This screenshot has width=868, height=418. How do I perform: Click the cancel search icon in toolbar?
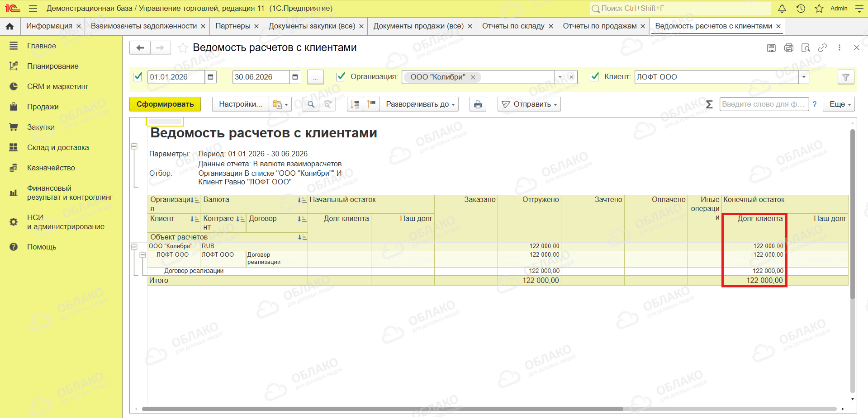pos(327,104)
